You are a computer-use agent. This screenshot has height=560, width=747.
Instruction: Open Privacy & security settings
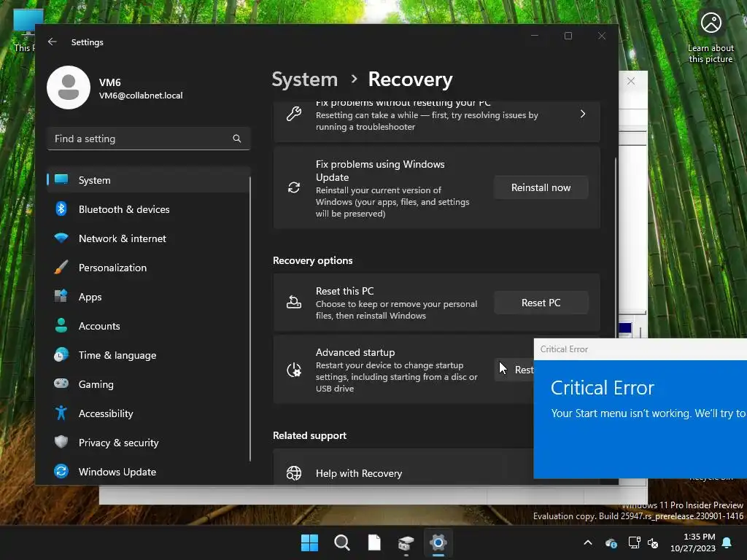point(149,443)
